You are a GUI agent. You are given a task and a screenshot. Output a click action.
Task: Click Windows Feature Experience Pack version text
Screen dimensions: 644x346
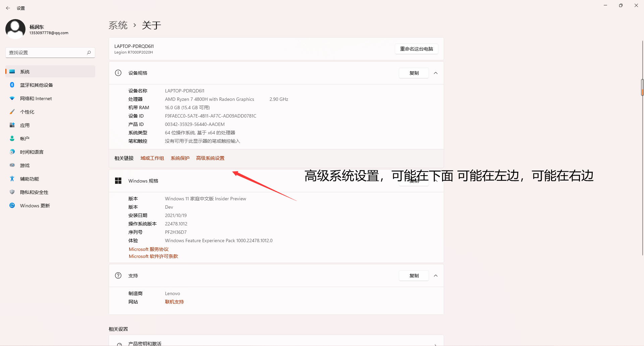[219, 240]
